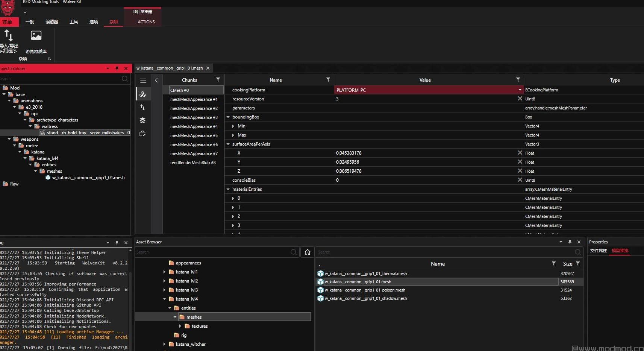Filter the Asset Browser Name column

coord(553,264)
